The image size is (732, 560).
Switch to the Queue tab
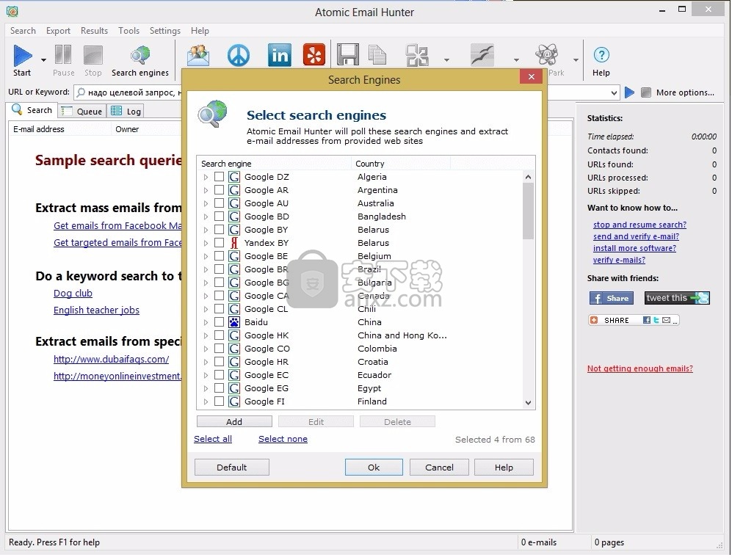tap(82, 111)
